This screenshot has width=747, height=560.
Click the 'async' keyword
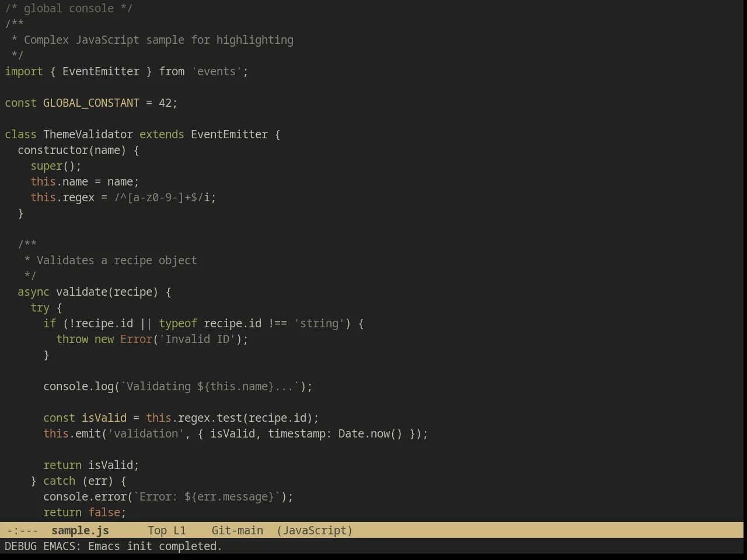coord(34,292)
